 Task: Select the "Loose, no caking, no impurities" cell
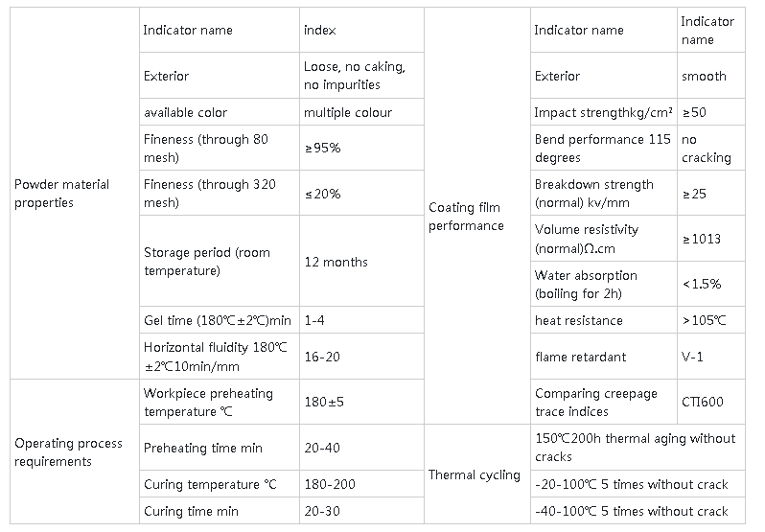[354, 76]
